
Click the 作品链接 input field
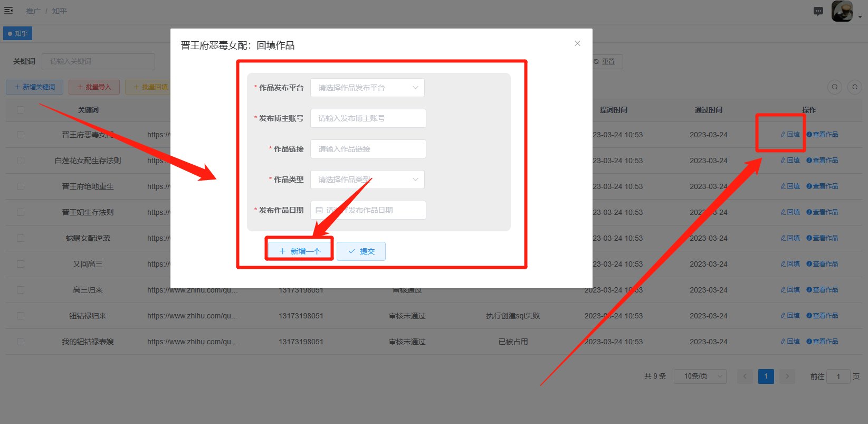click(x=368, y=149)
